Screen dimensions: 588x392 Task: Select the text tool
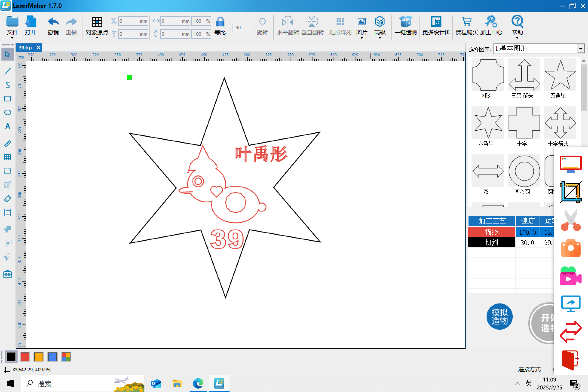[8, 126]
